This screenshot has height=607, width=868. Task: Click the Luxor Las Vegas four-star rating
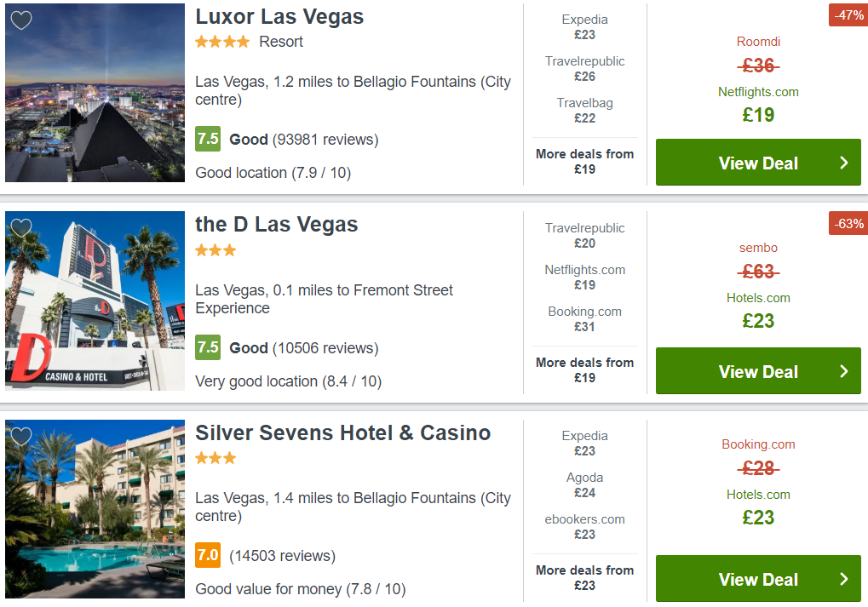point(222,42)
